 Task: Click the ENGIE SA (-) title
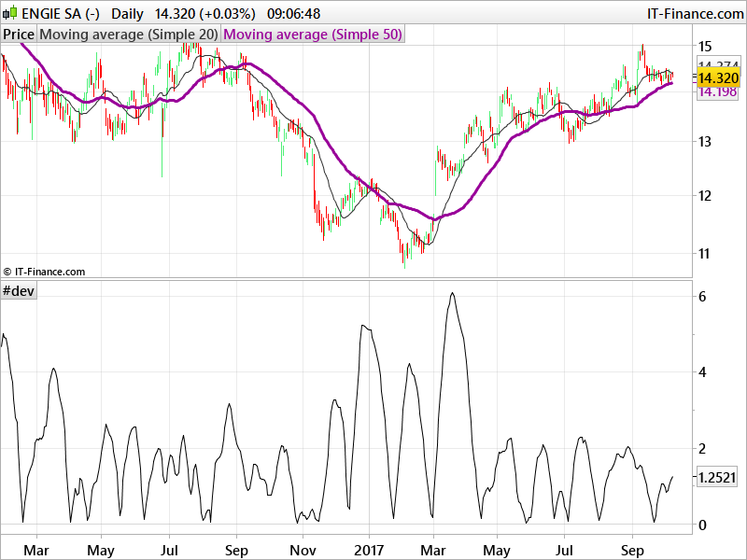coord(61,14)
